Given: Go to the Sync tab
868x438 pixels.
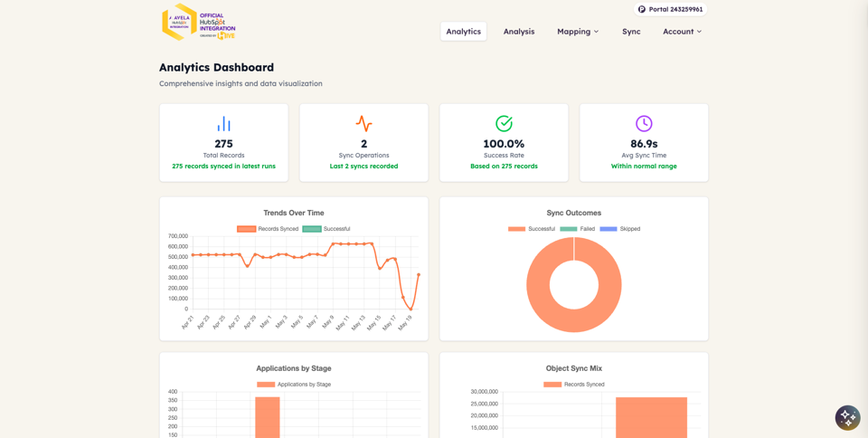Looking at the screenshot, I should click(x=631, y=32).
